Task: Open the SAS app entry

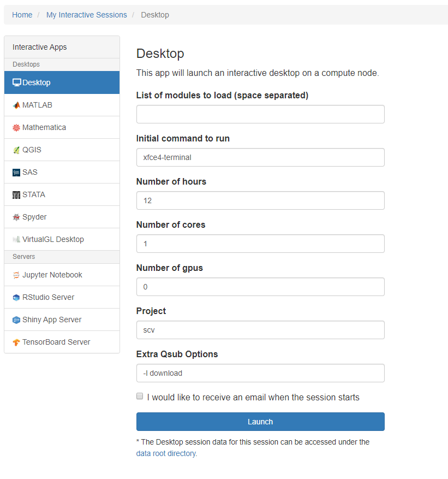Action: 62,172
